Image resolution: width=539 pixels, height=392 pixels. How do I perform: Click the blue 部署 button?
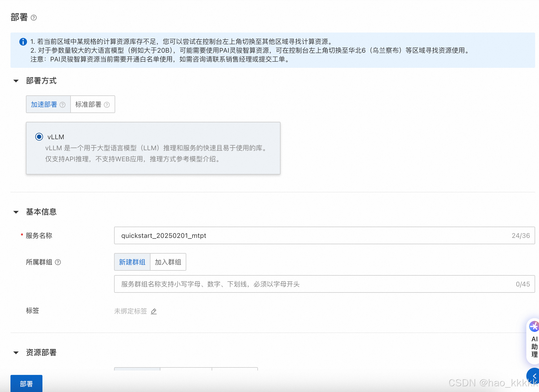coord(26,383)
